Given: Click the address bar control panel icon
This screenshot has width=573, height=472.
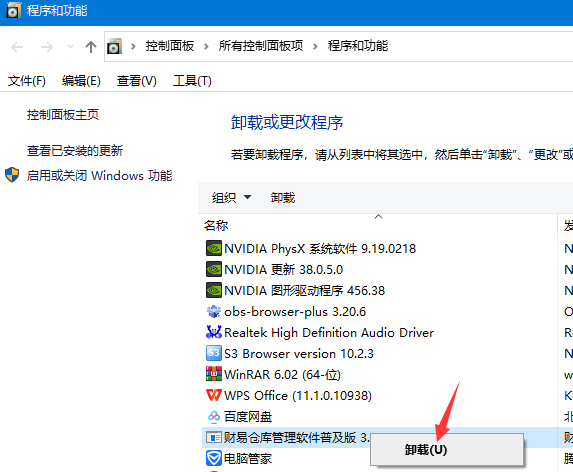Looking at the screenshot, I should pyautogui.click(x=114, y=46).
